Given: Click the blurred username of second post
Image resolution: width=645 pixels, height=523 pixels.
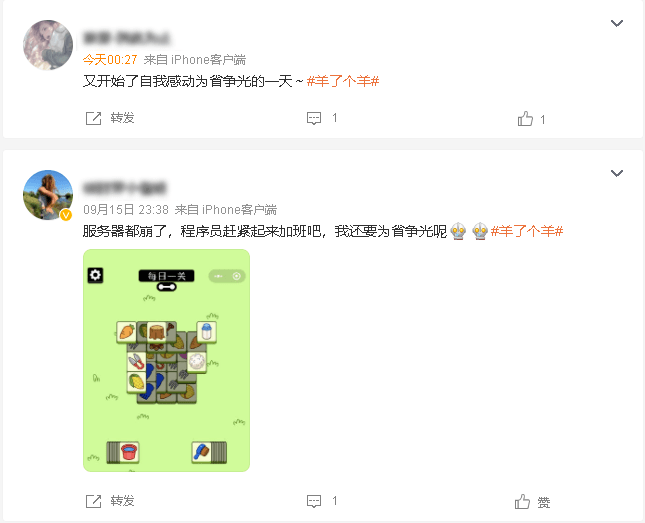Looking at the screenshot, I should [x=125, y=188].
